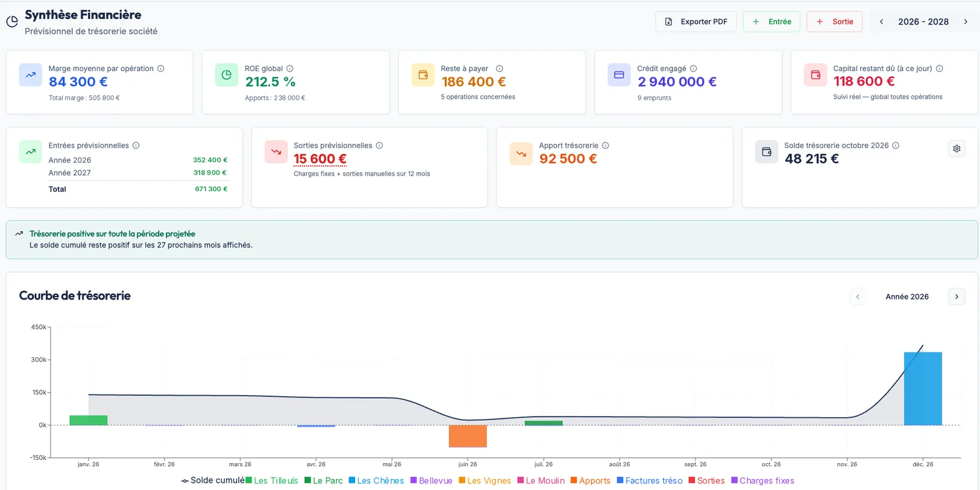Screen dimensions: 980x490
Task: Show info tooltip for Capital restant dû
Action: (939, 69)
